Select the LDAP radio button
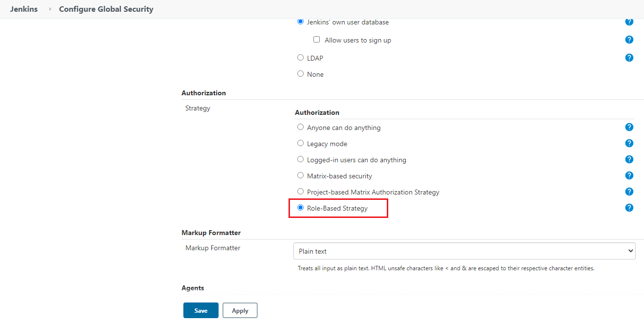 click(301, 58)
